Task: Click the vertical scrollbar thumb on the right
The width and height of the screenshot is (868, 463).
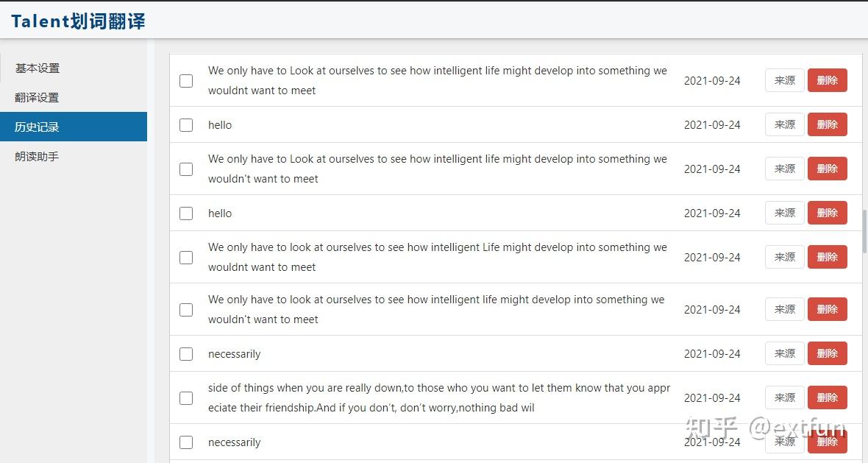Action: (864, 230)
